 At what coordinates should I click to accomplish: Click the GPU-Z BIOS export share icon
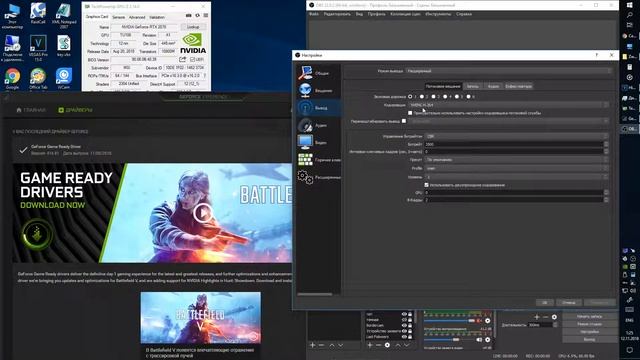tap(182, 59)
